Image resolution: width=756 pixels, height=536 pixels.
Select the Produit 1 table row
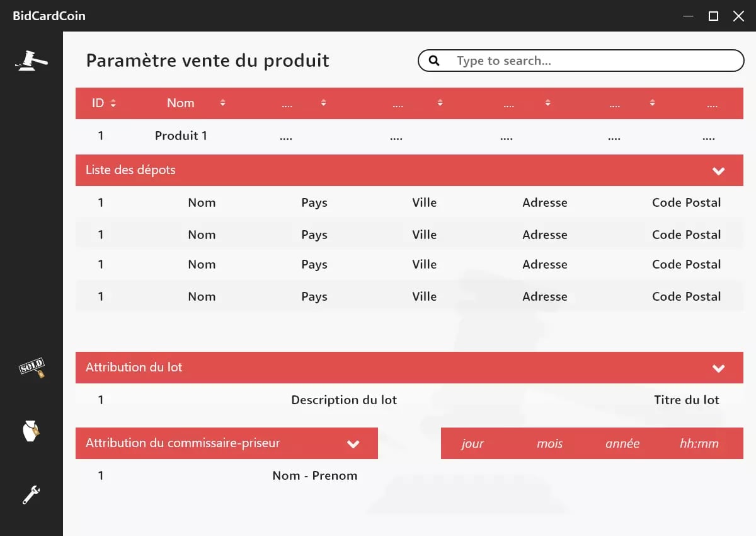coord(181,136)
